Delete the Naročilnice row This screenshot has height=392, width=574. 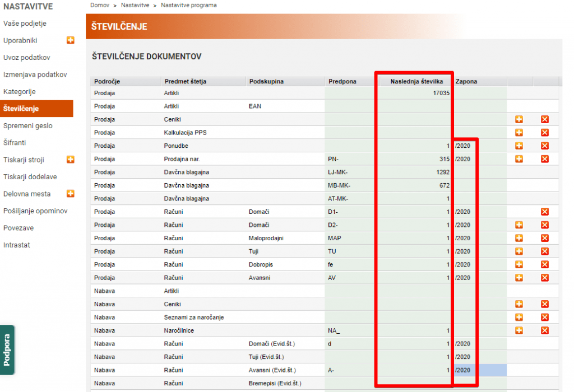[x=545, y=330]
